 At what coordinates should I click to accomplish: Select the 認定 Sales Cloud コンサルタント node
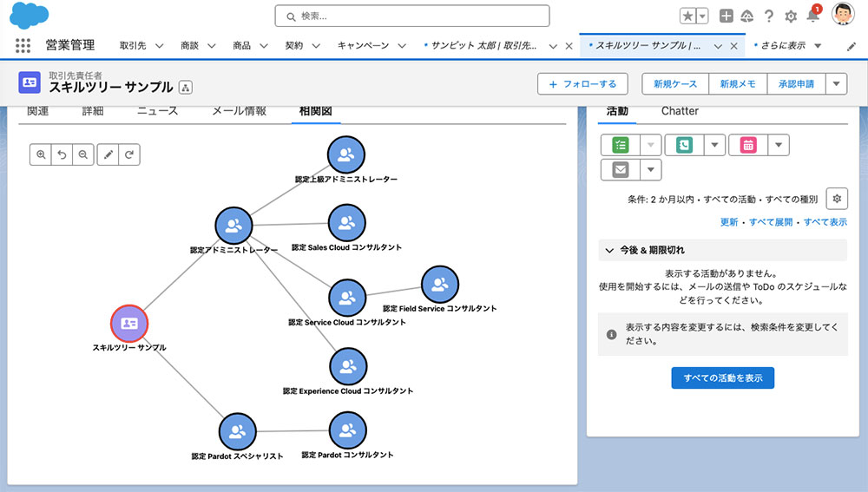click(x=346, y=223)
